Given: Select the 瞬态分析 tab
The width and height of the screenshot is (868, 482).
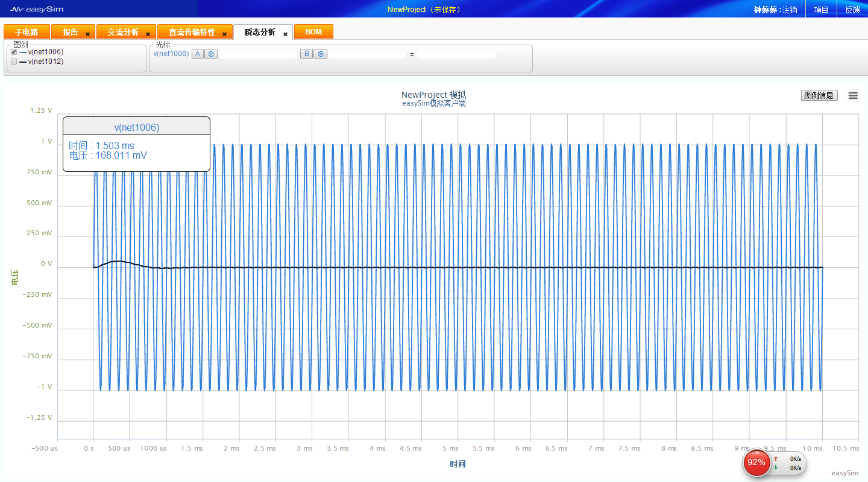Looking at the screenshot, I should (260, 32).
